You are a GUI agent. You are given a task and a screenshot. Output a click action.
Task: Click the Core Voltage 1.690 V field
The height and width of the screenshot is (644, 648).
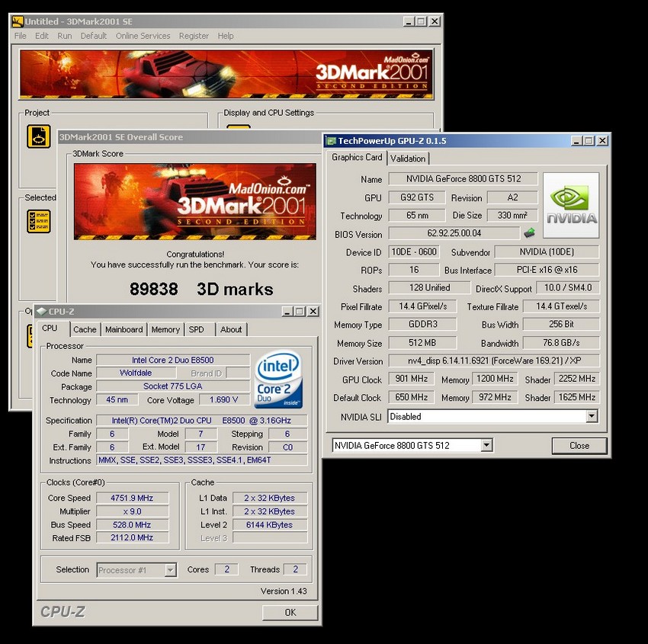[224, 399]
